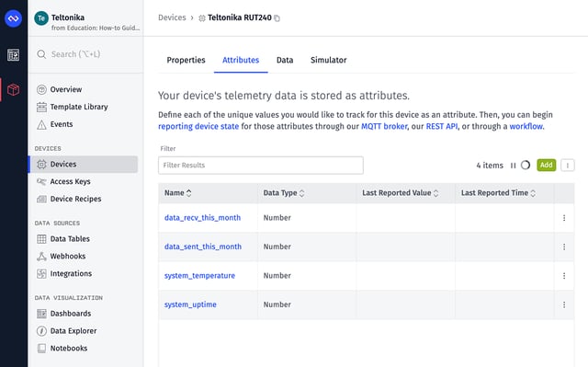
Task: Follow the workflow link
Action: tap(526, 126)
